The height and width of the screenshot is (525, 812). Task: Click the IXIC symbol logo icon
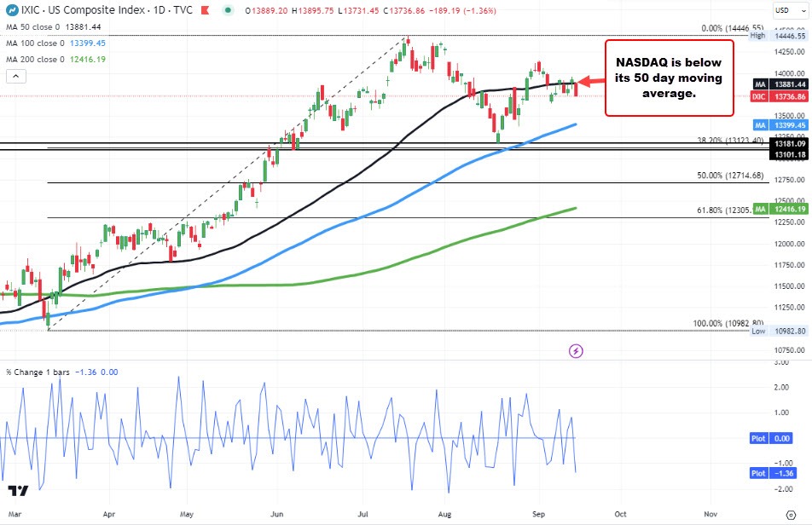tap(11, 10)
